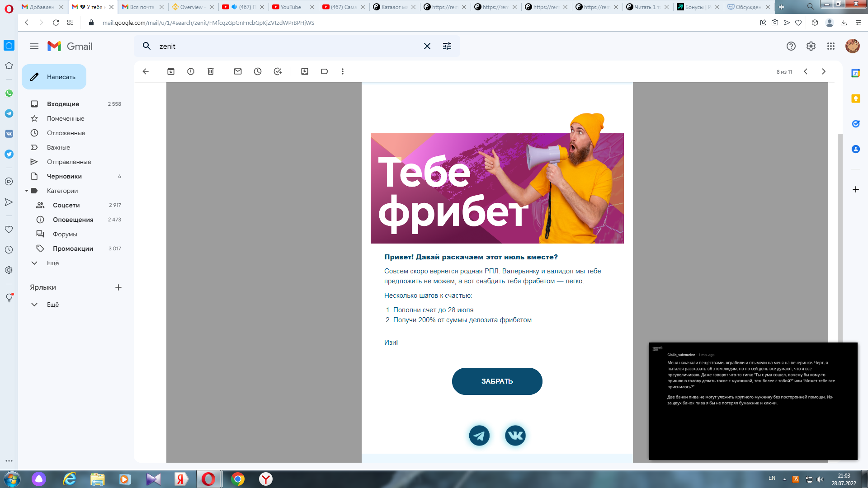This screenshot has height=488, width=868.
Task: Add email to tasks icon
Action: [x=278, y=71]
